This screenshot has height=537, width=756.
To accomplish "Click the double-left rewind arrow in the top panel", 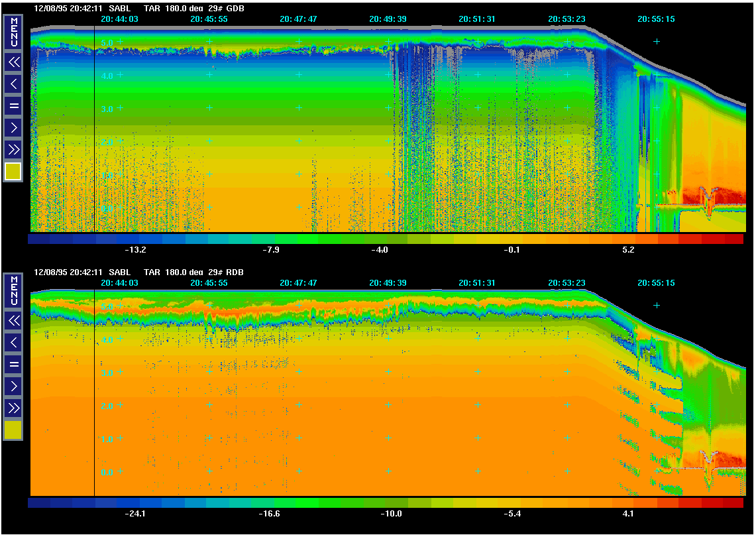I will click(13, 62).
